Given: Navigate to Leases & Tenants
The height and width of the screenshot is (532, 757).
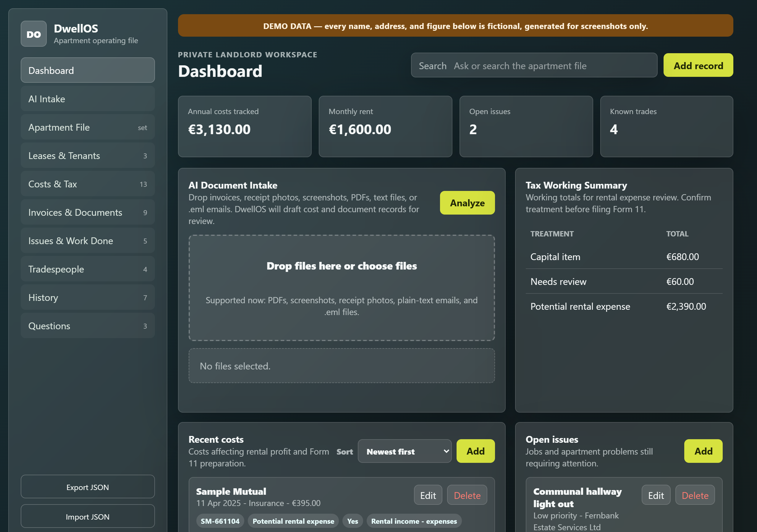Looking at the screenshot, I should (x=88, y=155).
